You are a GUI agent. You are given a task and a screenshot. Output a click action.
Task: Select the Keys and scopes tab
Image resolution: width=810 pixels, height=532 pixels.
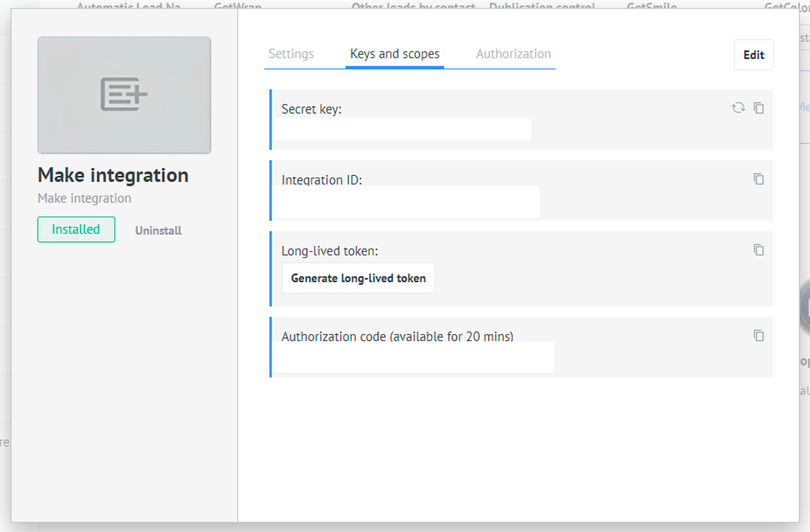click(x=395, y=54)
